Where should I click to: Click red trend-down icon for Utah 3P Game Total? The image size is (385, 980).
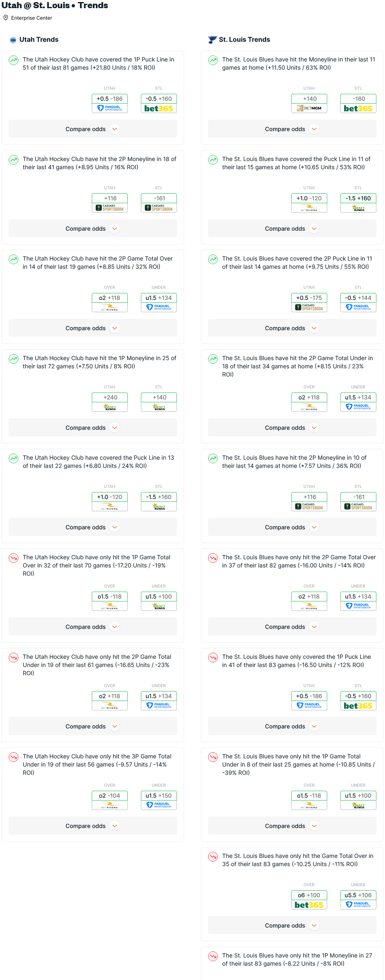(14, 757)
